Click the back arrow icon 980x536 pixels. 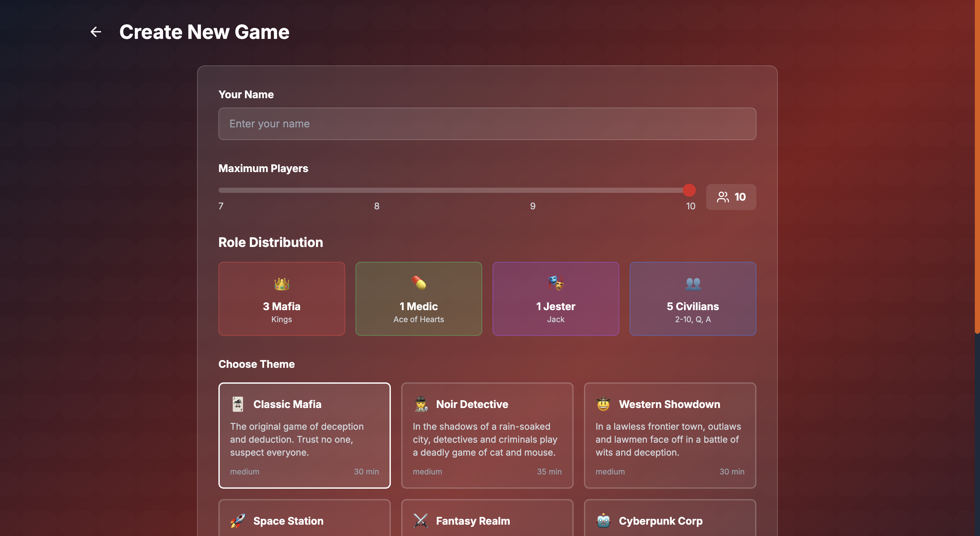click(x=96, y=31)
